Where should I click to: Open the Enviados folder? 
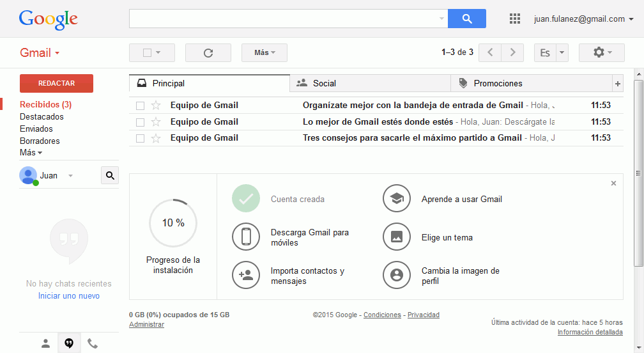coord(36,129)
